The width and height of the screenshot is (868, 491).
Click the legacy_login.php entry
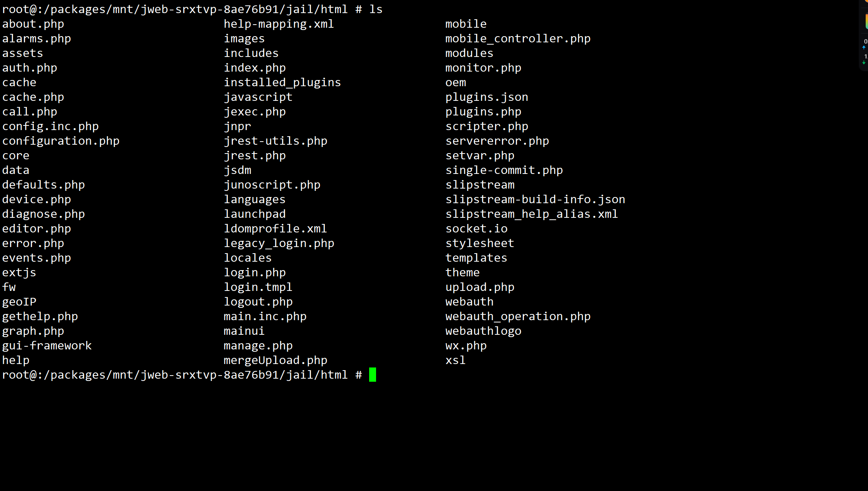coord(279,243)
